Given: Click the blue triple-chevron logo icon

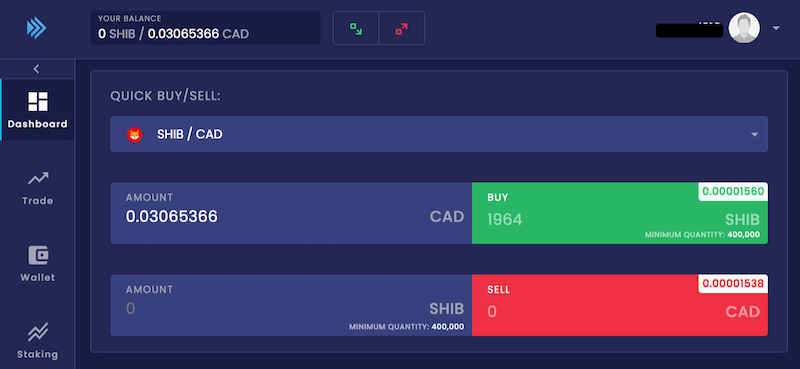Looking at the screenshot, I should 37,28.
